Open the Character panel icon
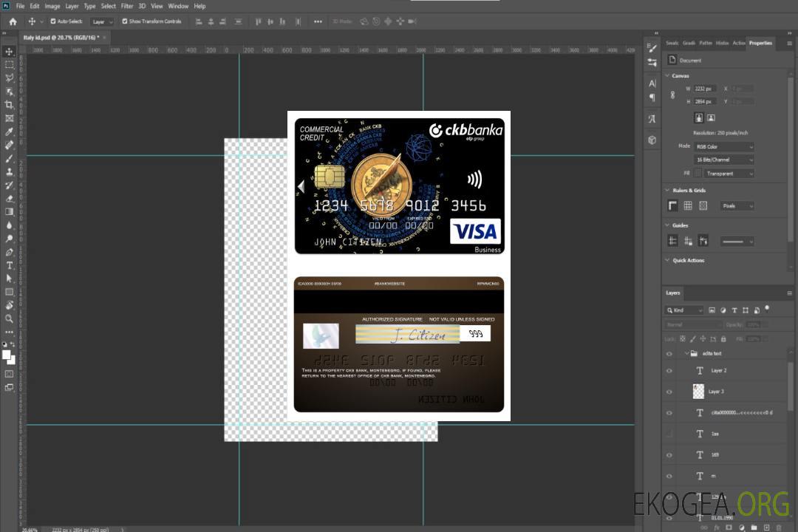 tap(652, 83)
